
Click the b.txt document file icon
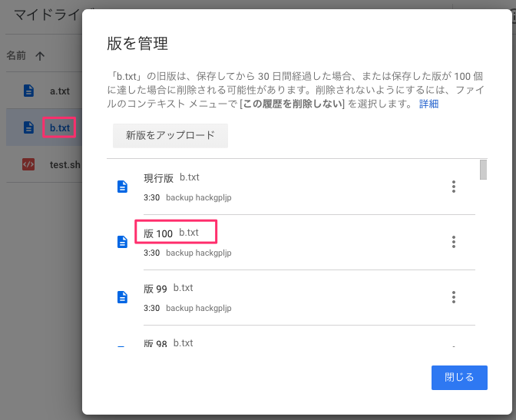pos(28,127)
